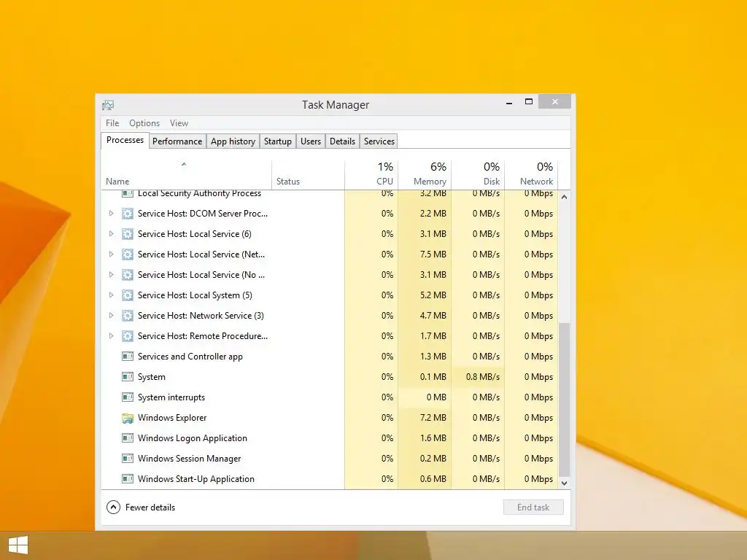Click the Windows Logon Application icon

click(x=127, y=438)
